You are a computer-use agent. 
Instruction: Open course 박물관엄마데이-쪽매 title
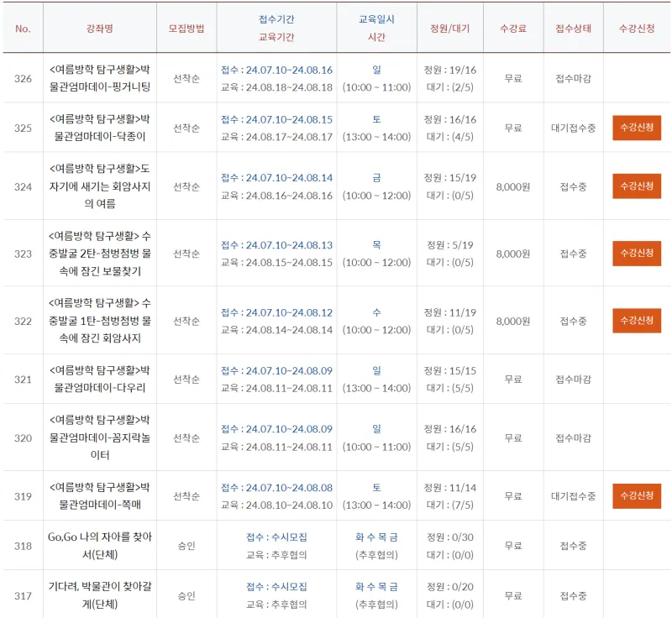pos(100,496)
